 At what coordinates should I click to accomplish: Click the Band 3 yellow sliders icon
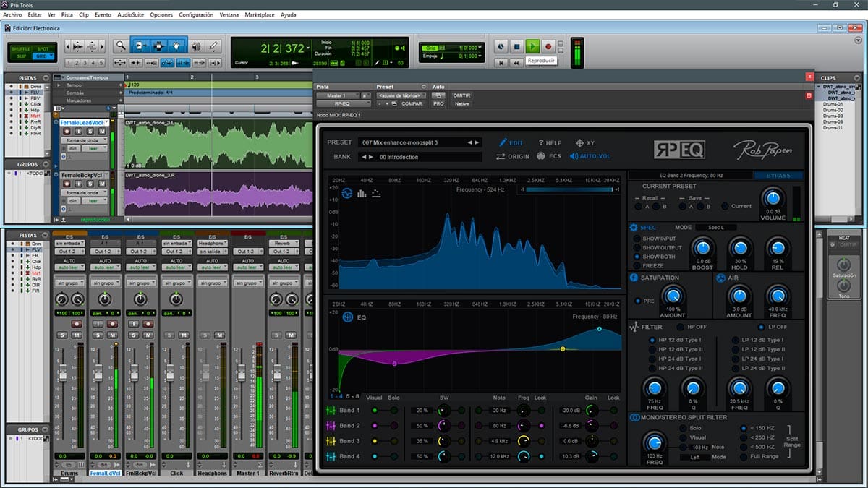click(x=331, y=441)
